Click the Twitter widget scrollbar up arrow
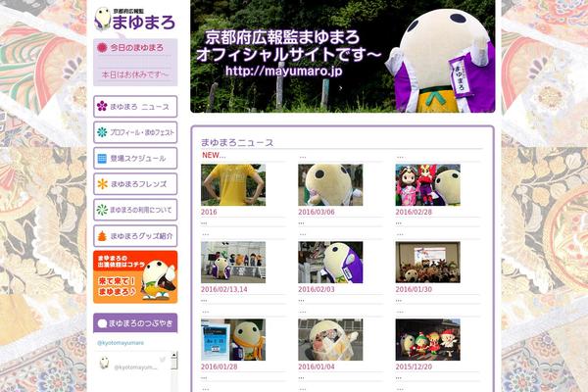Screen dimensions: 588x392 pos(174,355)
